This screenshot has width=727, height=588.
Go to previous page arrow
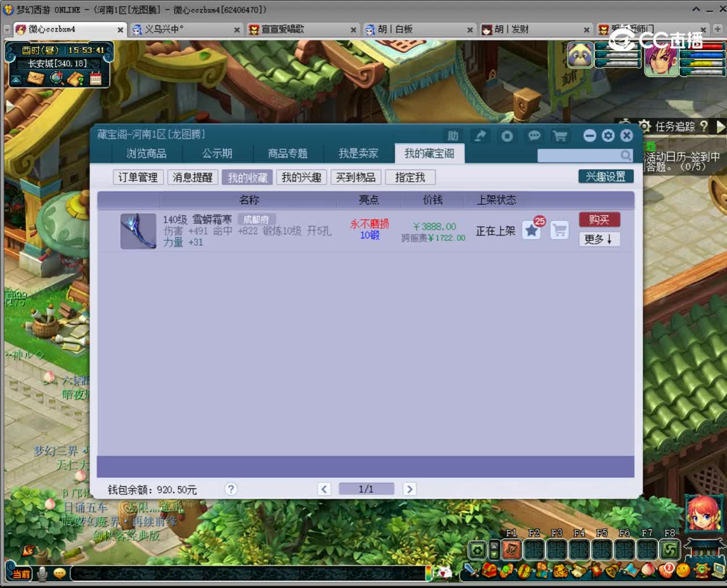point(324,489)
